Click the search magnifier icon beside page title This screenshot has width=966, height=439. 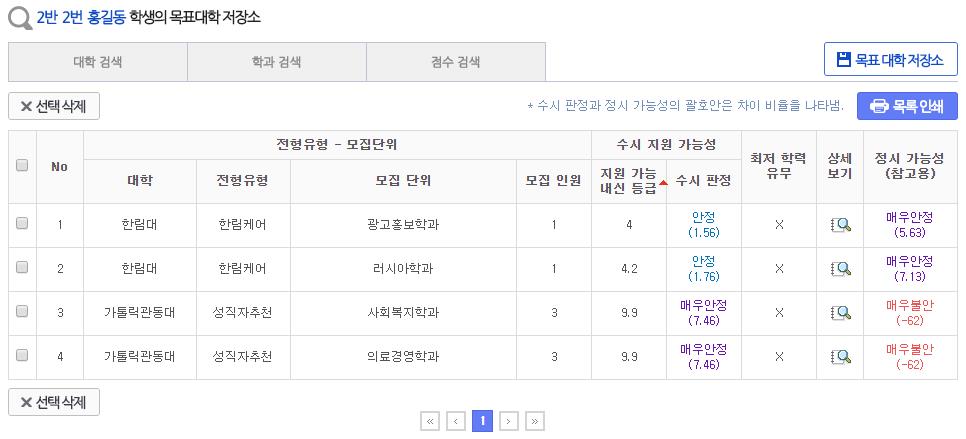tap(19, 18)
